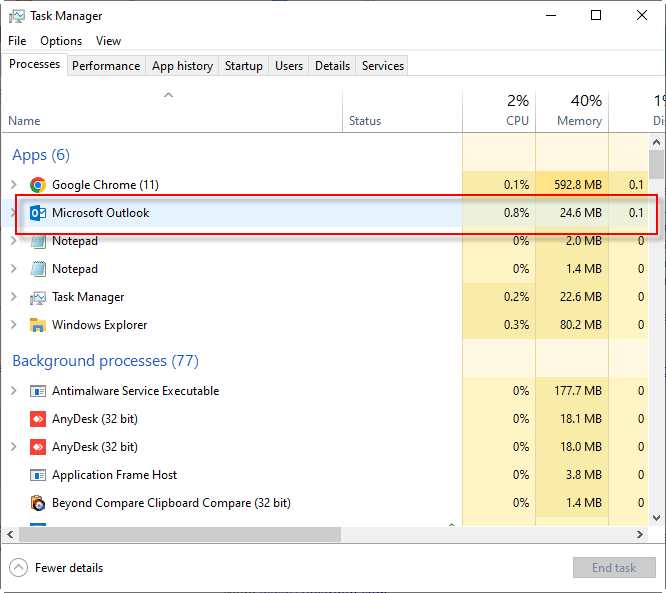Select the Processes tab
Screen dimensions: 666x593
point(34,64)
